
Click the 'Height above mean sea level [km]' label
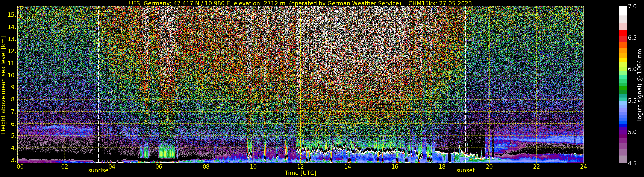tap(3, 85)
